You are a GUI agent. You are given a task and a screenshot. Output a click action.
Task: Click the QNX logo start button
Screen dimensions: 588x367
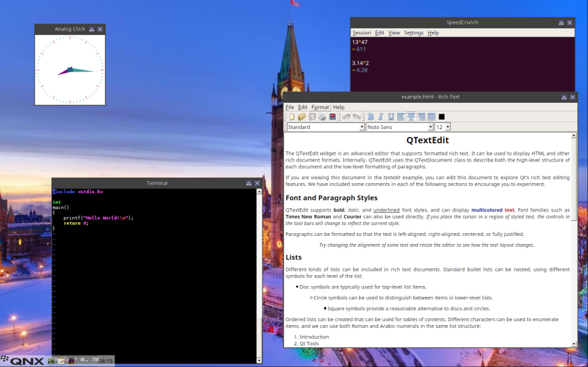23,361
